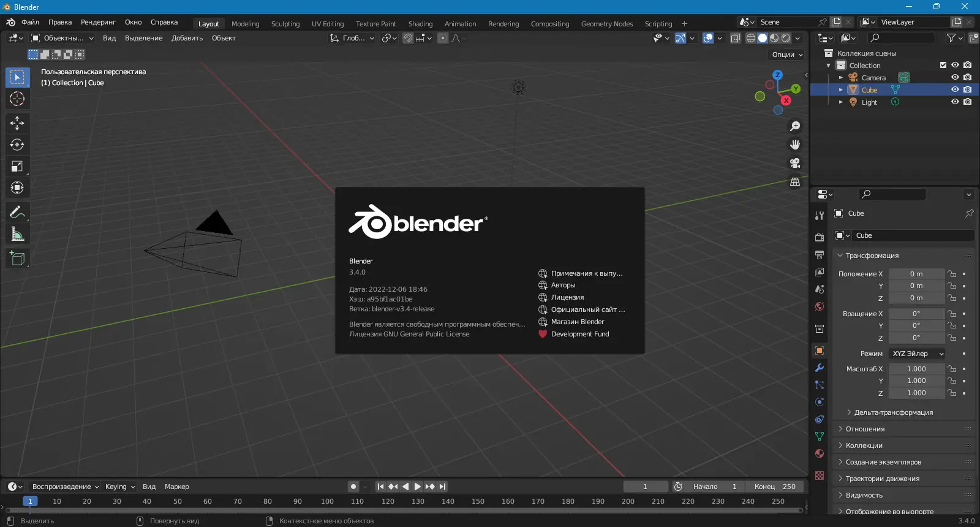Open the Глоб... orientation dropdown

[x=352, y=38]
